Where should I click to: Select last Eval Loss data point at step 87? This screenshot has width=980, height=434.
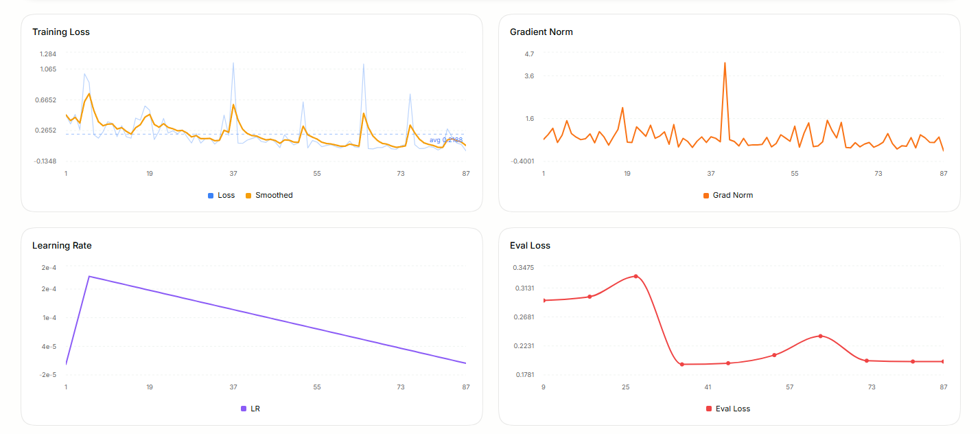tap(943, 361)
